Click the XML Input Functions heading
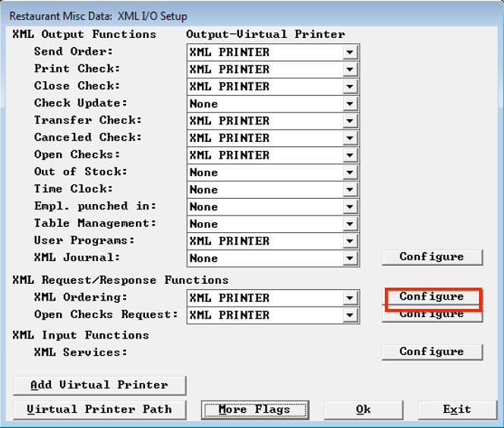 [80, 335]
